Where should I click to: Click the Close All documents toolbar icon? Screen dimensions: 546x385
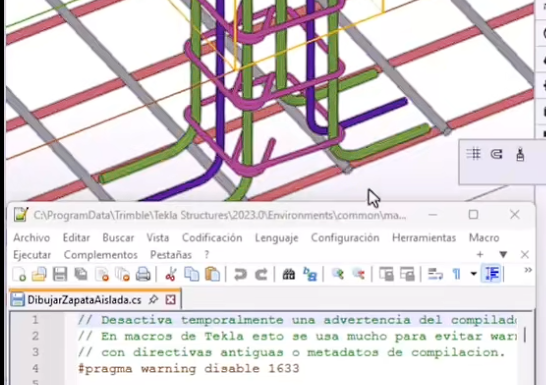coord(123,274)
